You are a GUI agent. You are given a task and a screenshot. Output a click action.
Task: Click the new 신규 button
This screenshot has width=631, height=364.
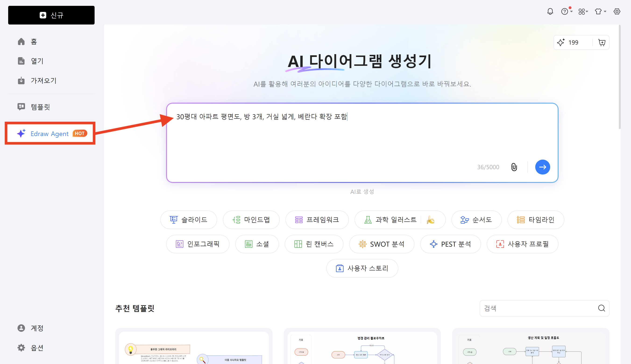pyautogui.click(x=51, y=15)
